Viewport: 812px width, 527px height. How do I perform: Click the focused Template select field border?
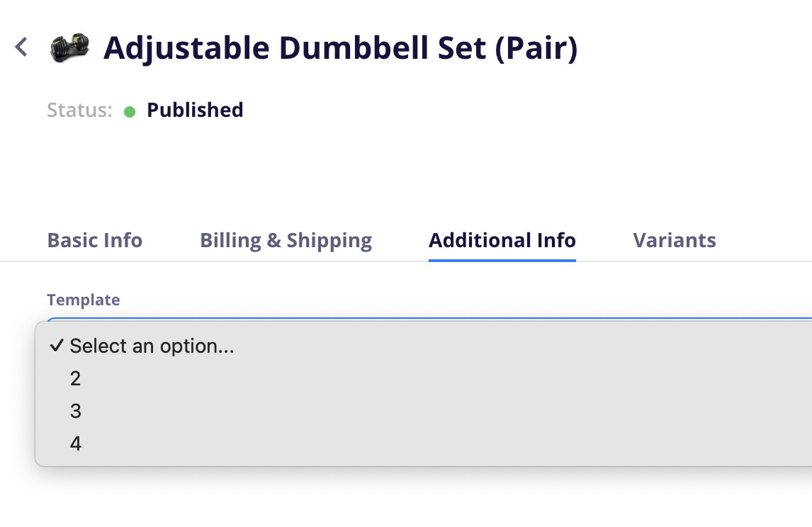click(429, 319)
